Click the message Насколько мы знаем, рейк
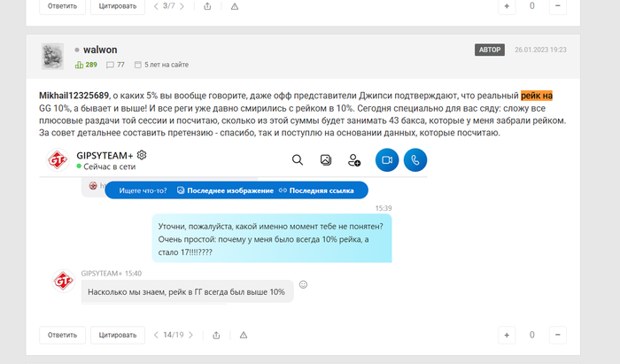Screen dimensions: 620x364 187,292
